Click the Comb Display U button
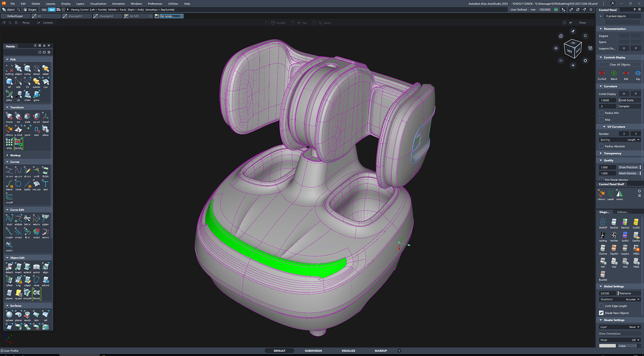This screenshot has width=644, height=356. click(x=624, y=94)
